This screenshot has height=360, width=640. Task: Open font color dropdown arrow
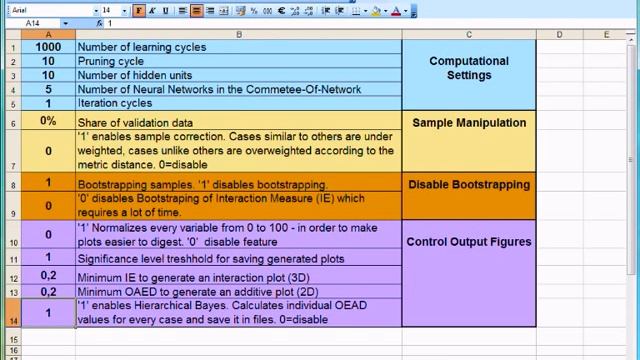point(406,11)
